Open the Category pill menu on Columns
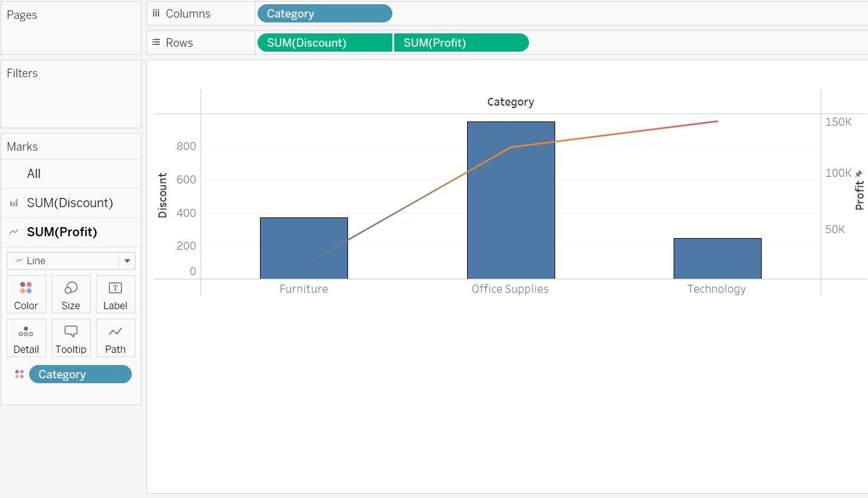This screenshot has height=498, width=868. [x=324, y=13]
